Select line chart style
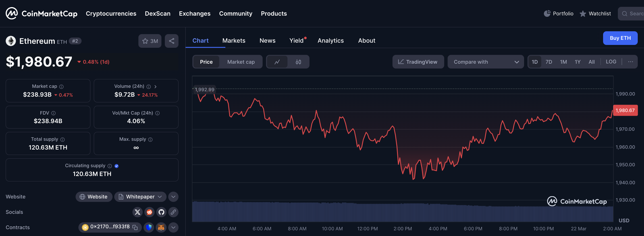Viewport: 644px width, 236px height. point(277,62)
